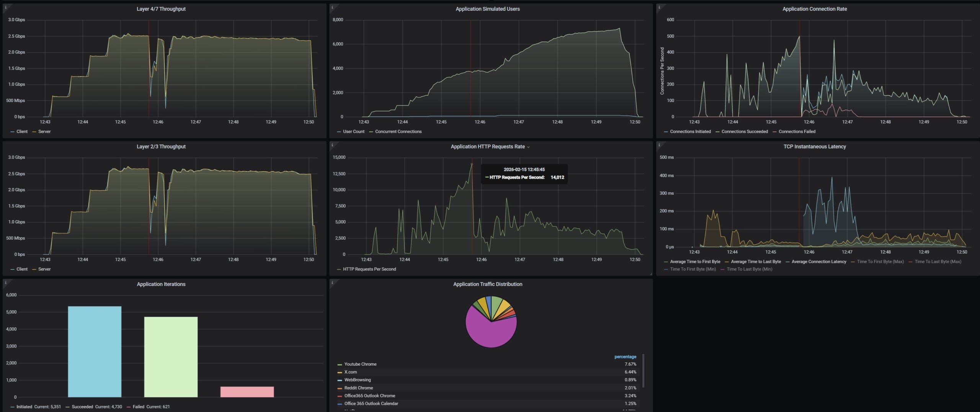Click the info icon on Application Iterations panel
980x412 pixels.
(5, 283)
